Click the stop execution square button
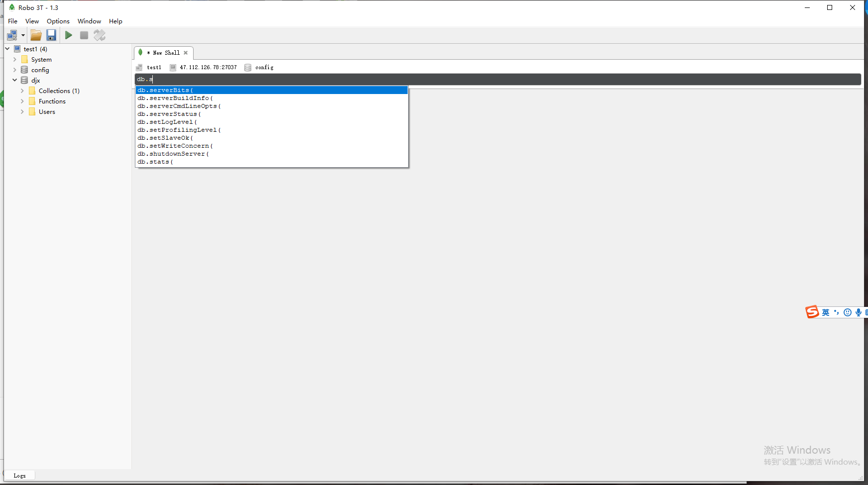868x485 pixels. 84,35
